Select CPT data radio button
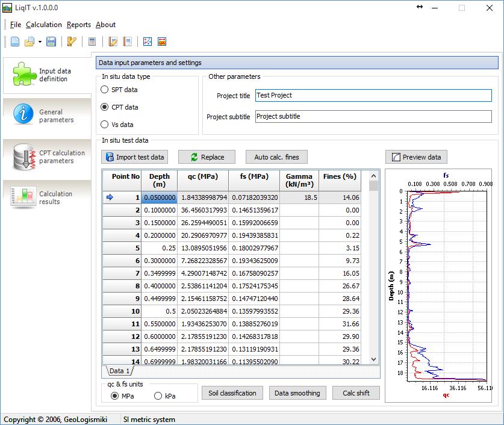 [104, 107]
